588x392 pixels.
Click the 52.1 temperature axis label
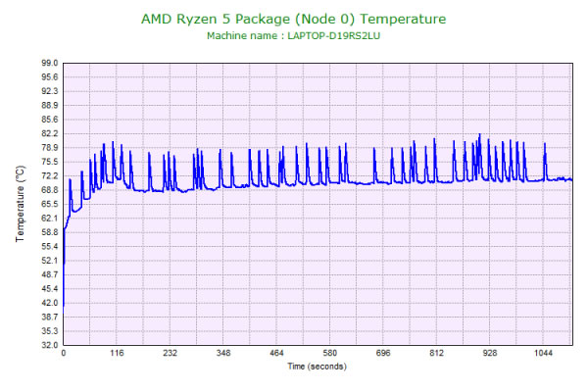coord(50,261)
